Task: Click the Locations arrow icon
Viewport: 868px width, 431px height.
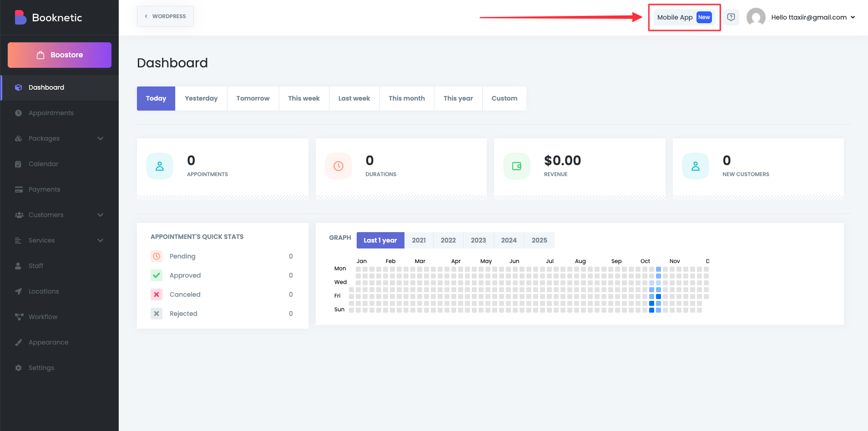Action: pyautogui.click(x=18, y=291)
